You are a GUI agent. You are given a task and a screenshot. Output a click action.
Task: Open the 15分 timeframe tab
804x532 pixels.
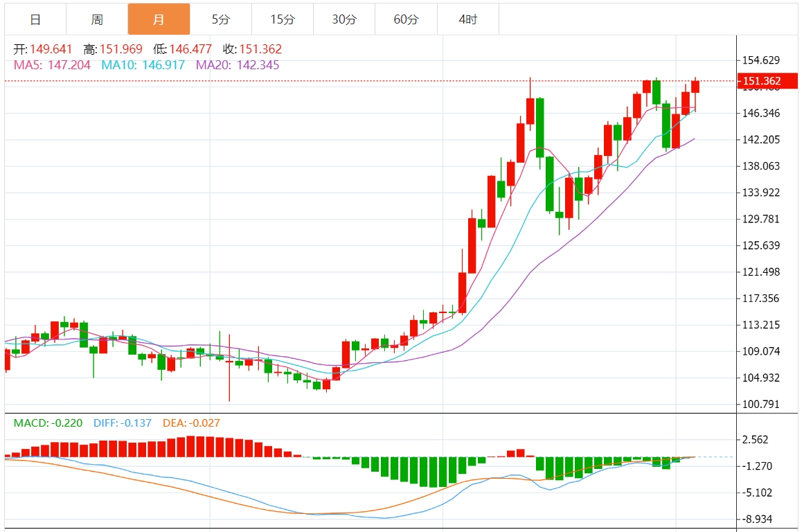283,19
